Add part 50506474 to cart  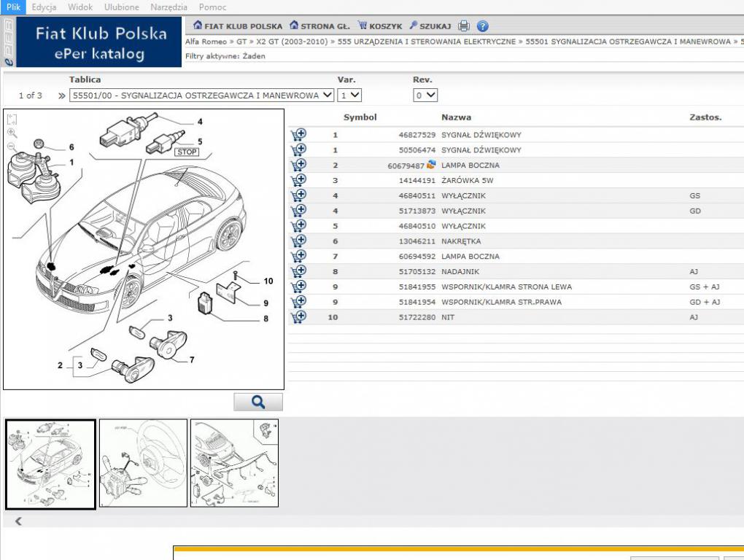[298, 149]
